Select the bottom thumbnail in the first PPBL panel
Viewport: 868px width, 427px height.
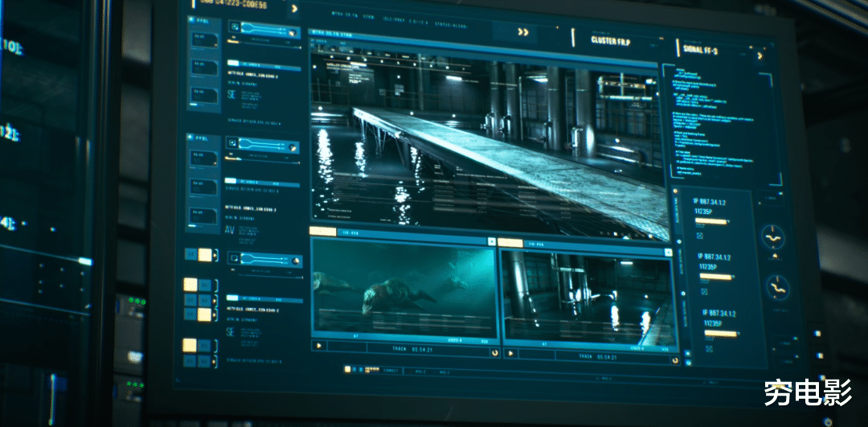tap(203, 95)
